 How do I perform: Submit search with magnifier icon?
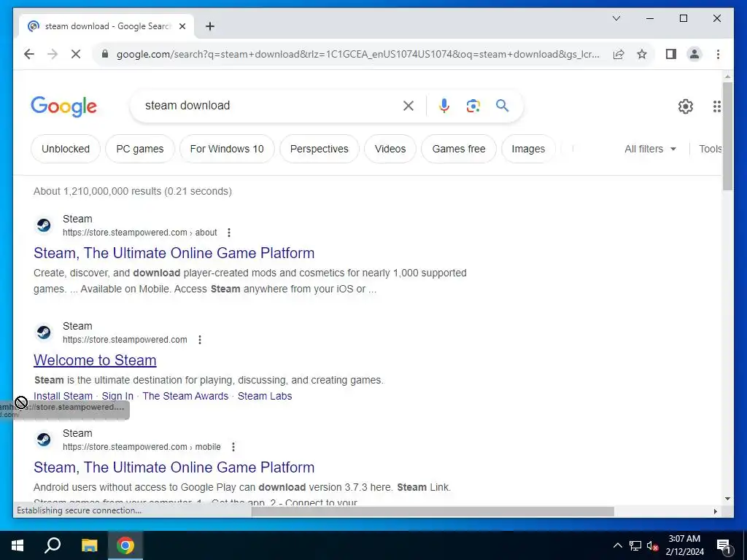pyautogui.click(x=502, y=106)
